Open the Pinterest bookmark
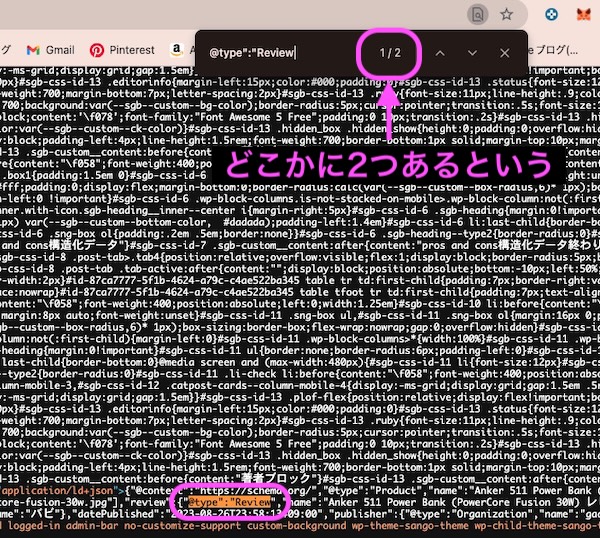Image resolution: width=600 pixels, height=538 pixels. [x=122, y=50]
